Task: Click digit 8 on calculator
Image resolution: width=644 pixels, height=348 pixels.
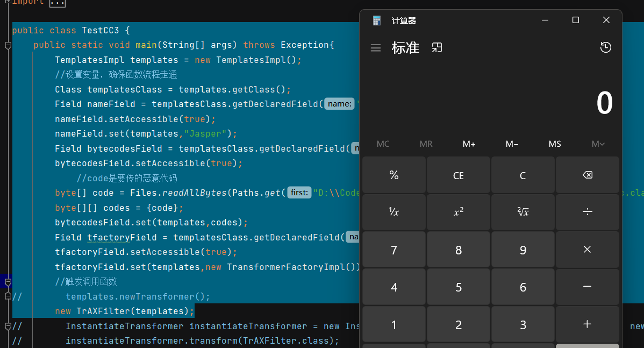Action: [459, 250]
